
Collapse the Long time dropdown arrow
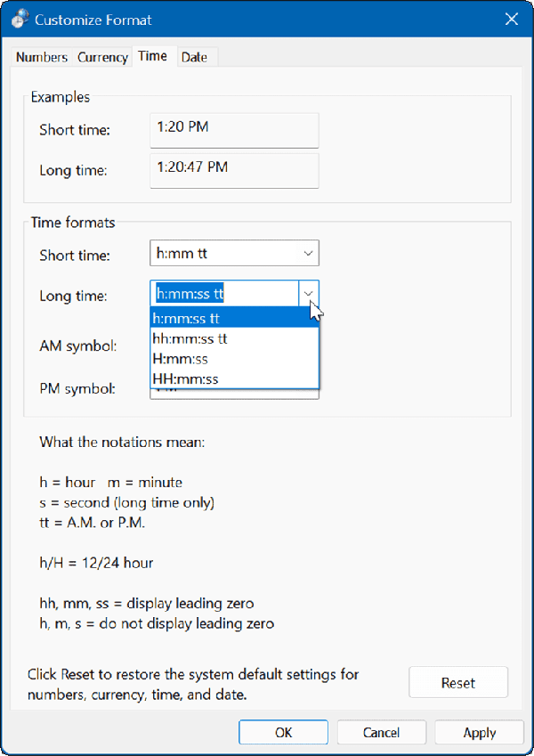pyautogui.click(x=307, y=294)
